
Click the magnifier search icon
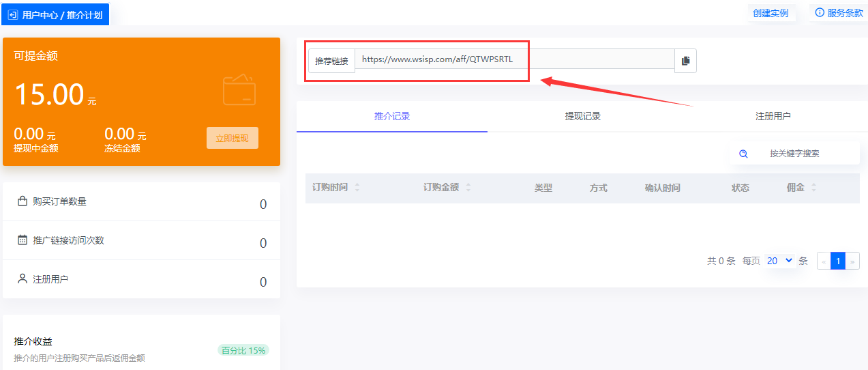pos(743,154)
